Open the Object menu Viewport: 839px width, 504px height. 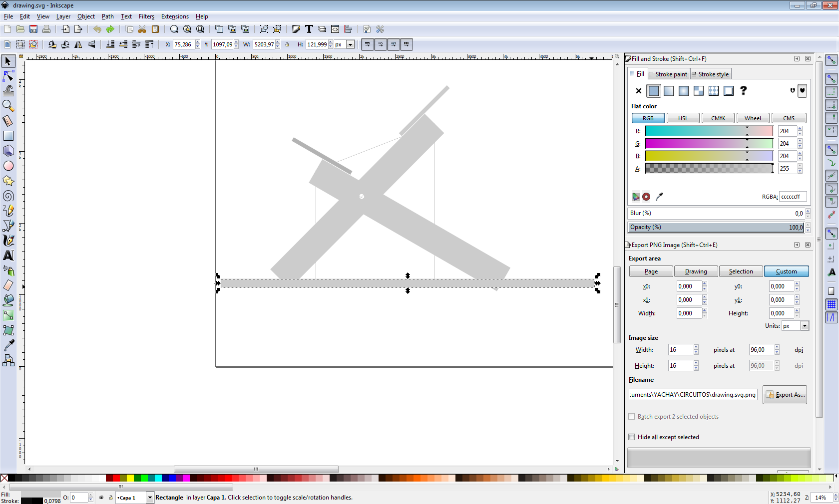point(86,16)
